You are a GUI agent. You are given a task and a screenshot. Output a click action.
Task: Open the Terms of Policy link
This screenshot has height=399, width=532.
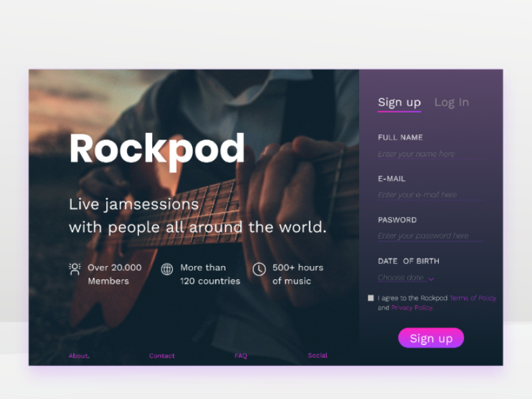pyautogui.click(x=473, y=298)
